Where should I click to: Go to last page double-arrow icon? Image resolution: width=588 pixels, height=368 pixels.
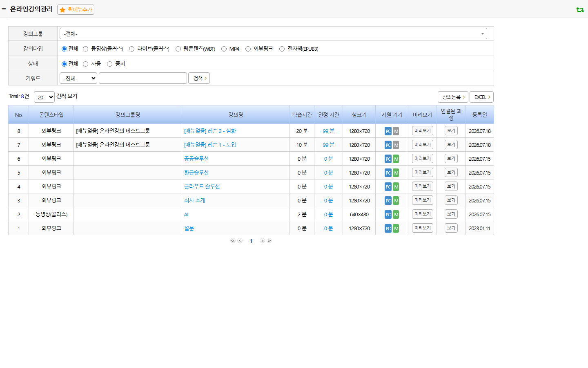point(269,241)
